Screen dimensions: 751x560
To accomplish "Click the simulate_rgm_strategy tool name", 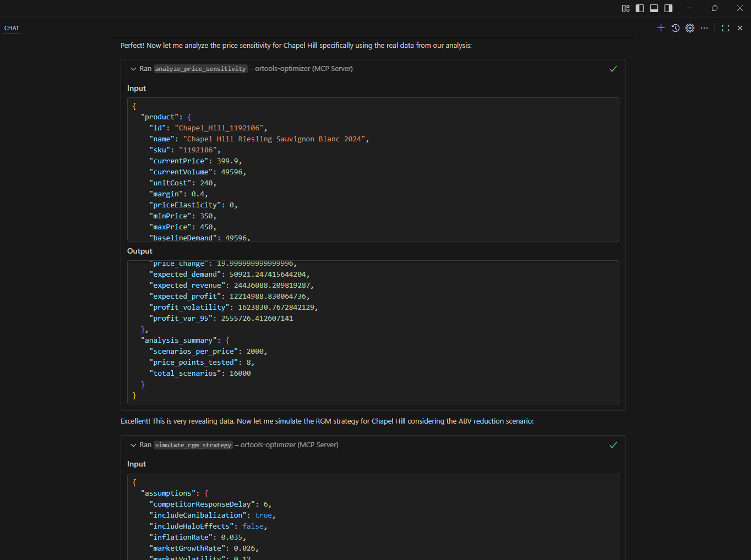I will tap(193, 445).
